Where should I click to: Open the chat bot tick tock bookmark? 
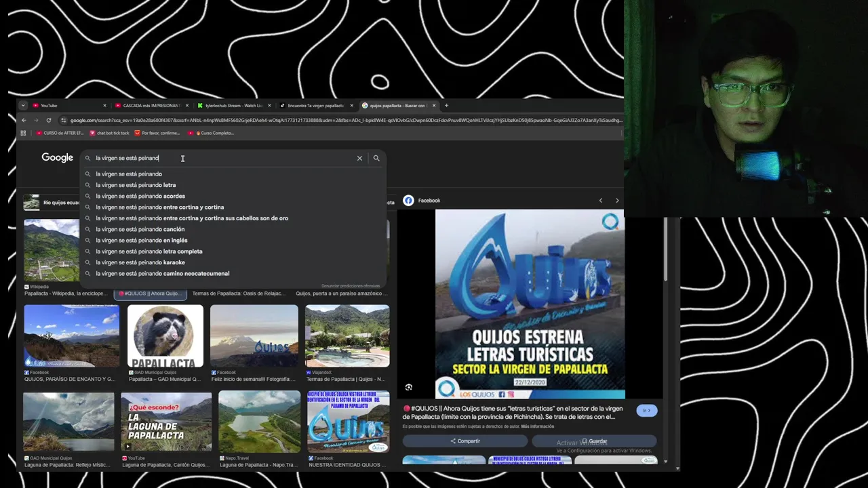pos(108,133)
